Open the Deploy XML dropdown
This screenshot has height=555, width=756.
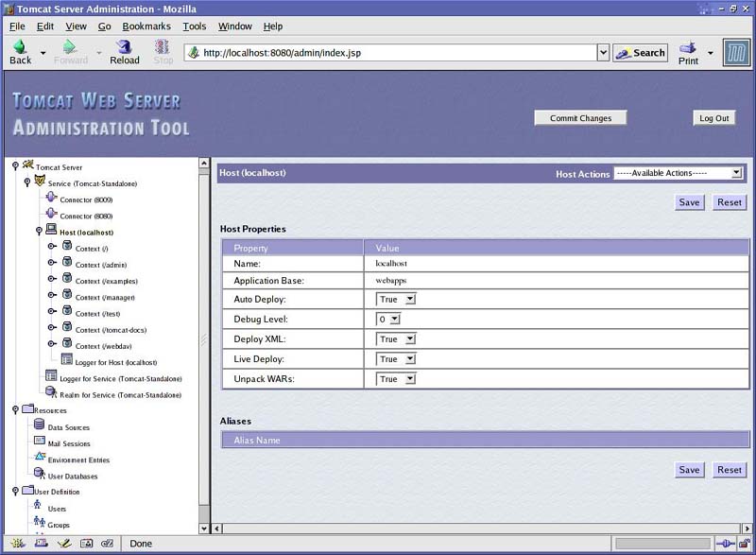coord(395,339)
